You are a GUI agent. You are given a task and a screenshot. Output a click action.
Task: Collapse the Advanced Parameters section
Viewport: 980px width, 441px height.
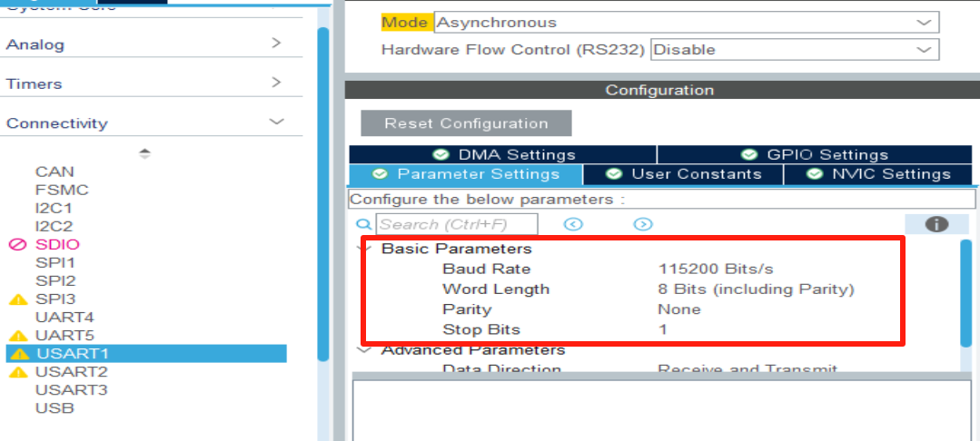[x=364, y=349]
